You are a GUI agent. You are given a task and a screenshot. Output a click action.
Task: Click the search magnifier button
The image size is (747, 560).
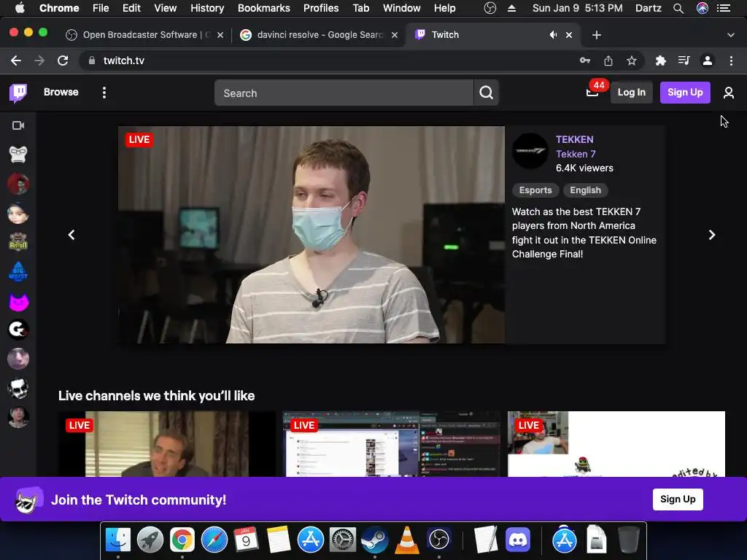(486, 93)
